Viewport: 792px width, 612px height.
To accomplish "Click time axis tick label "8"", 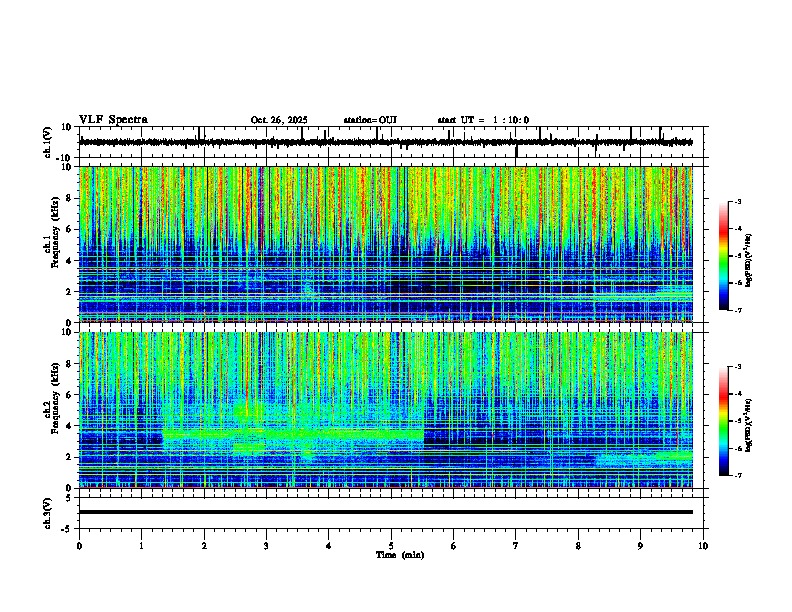I will pos(578,546).
